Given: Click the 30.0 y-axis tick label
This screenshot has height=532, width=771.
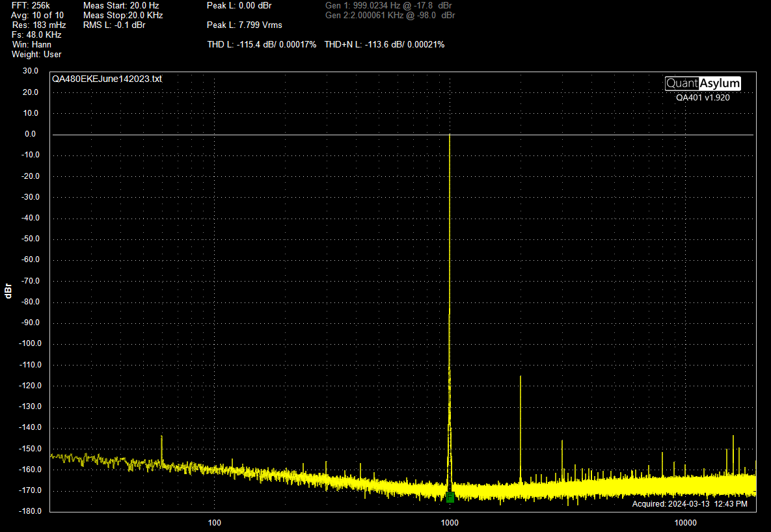Looking at the screenshot, I should pyautogui.click(x=31, y=71).
